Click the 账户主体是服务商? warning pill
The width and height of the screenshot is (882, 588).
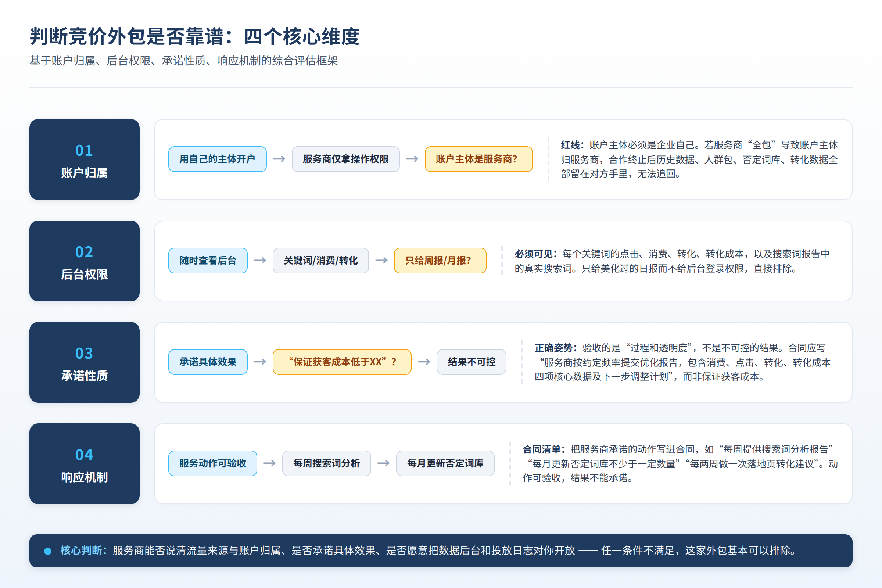[478, 159]
